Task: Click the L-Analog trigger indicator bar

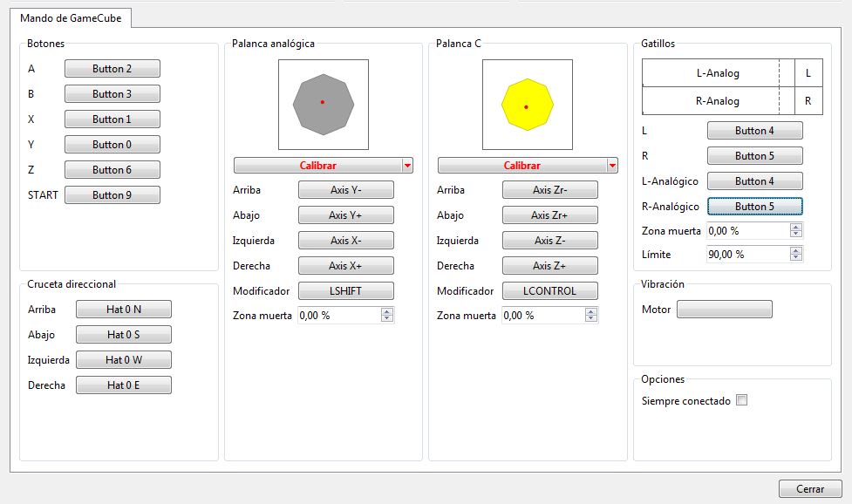Action: [x=718, y=74]
